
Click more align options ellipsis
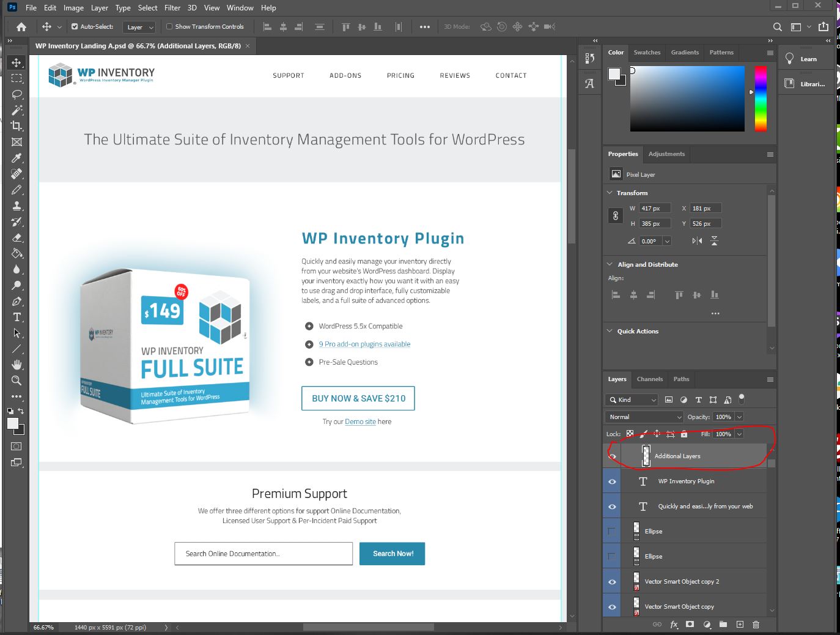click(x=715, y=313)
